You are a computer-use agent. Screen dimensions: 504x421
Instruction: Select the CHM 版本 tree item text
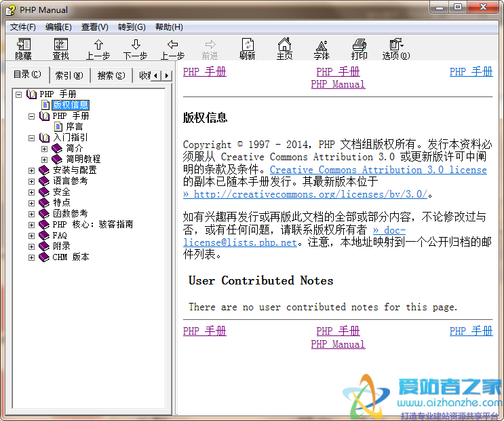click(71, 257)
